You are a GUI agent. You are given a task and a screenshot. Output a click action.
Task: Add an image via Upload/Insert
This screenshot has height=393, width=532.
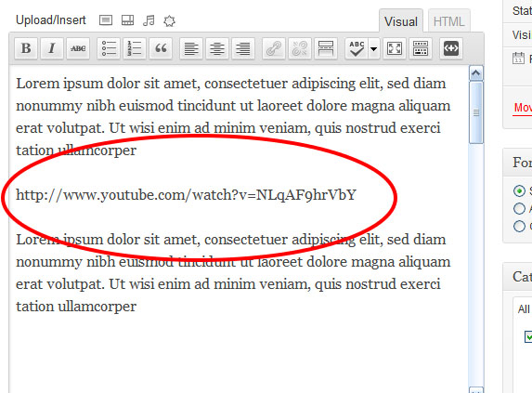coord(106,20)
